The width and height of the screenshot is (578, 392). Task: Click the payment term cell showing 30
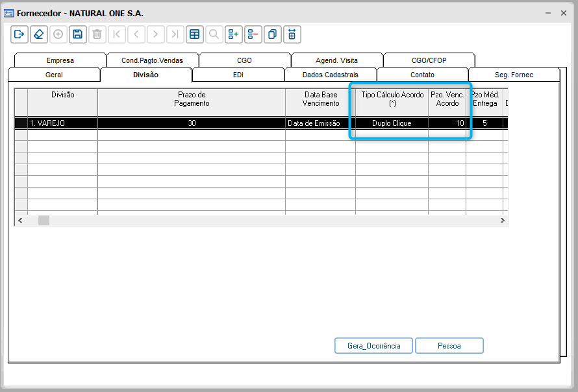192,123
